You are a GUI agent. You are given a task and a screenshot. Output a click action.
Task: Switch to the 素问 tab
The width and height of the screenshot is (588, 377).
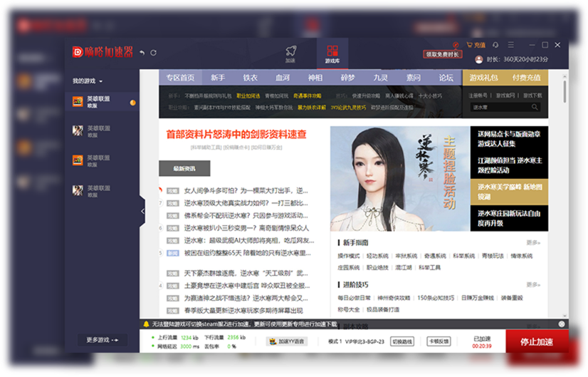click(413, 78)
